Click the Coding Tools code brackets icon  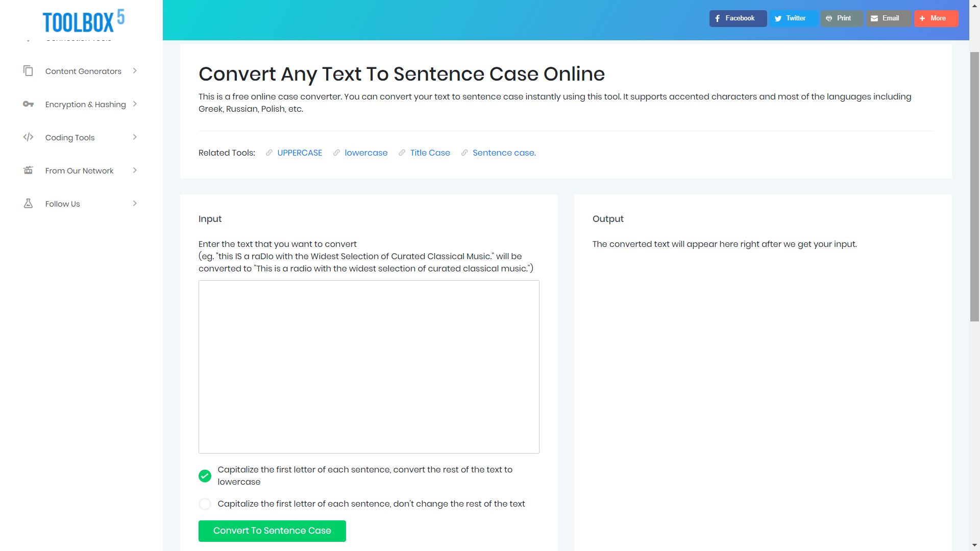coord(28,137)
